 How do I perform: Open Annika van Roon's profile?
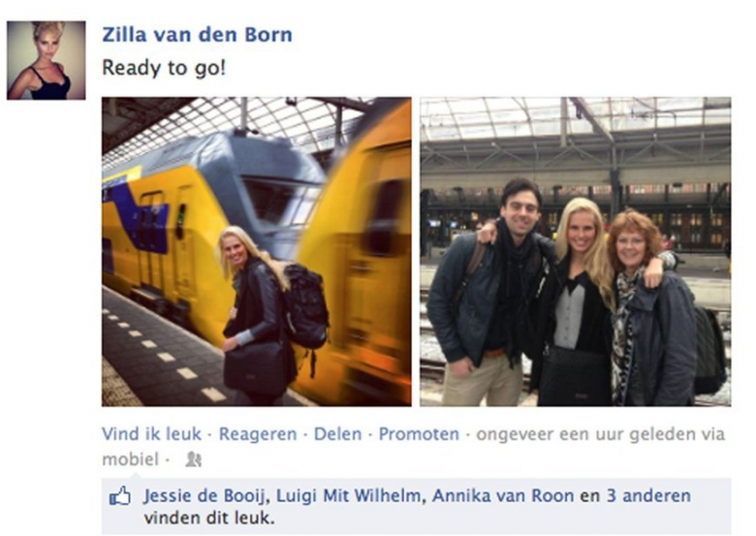click(503, 495)
